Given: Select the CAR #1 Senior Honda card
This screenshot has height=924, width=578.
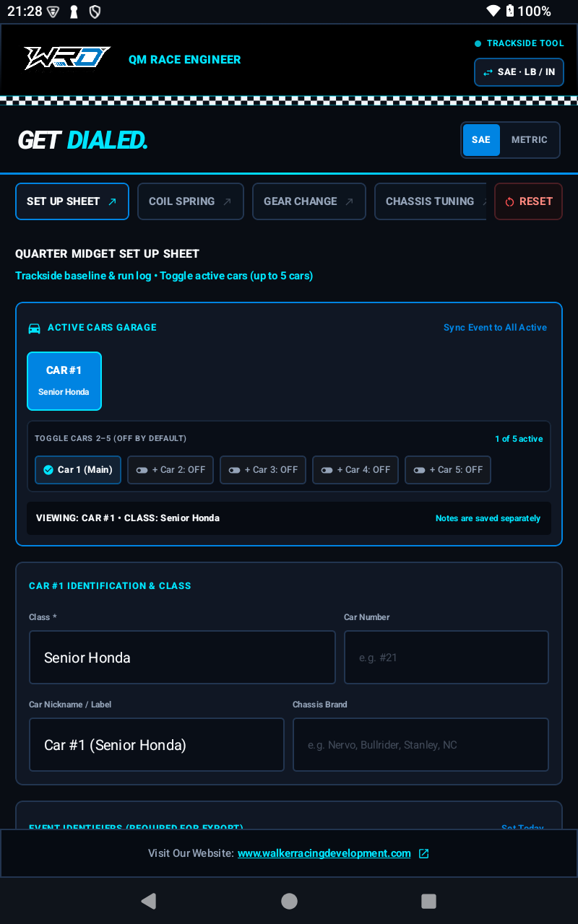Looking at the screenshot, I should pyautogui.click(x=64, y=381).
